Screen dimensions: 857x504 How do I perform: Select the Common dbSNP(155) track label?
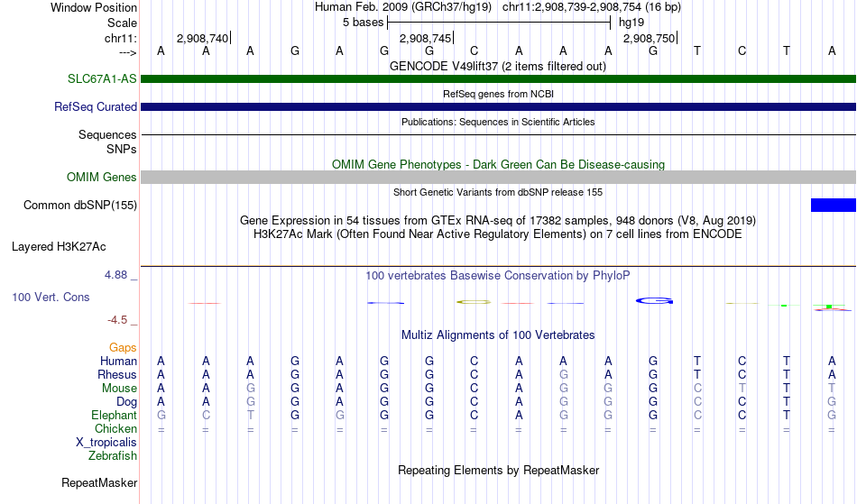coord(80,205)
